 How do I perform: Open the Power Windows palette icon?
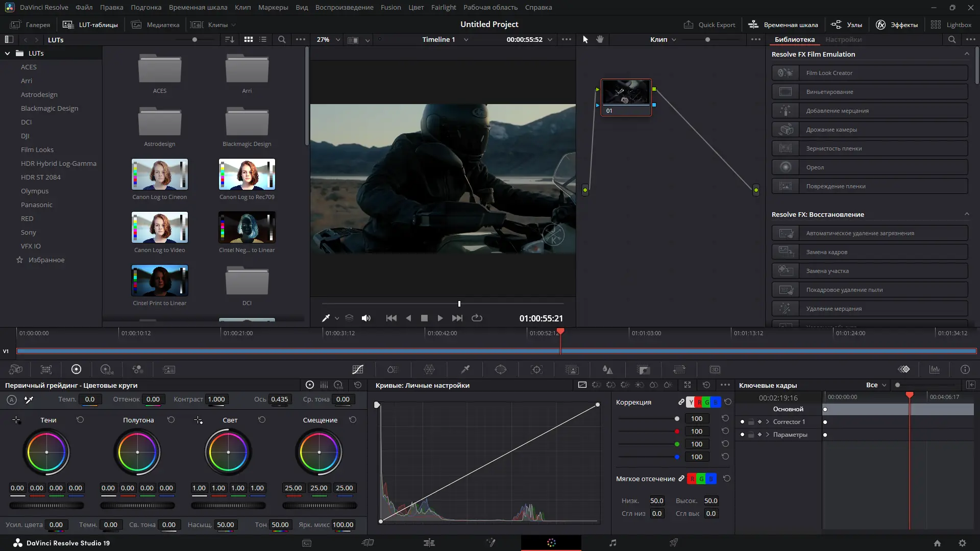click(501, 369)
